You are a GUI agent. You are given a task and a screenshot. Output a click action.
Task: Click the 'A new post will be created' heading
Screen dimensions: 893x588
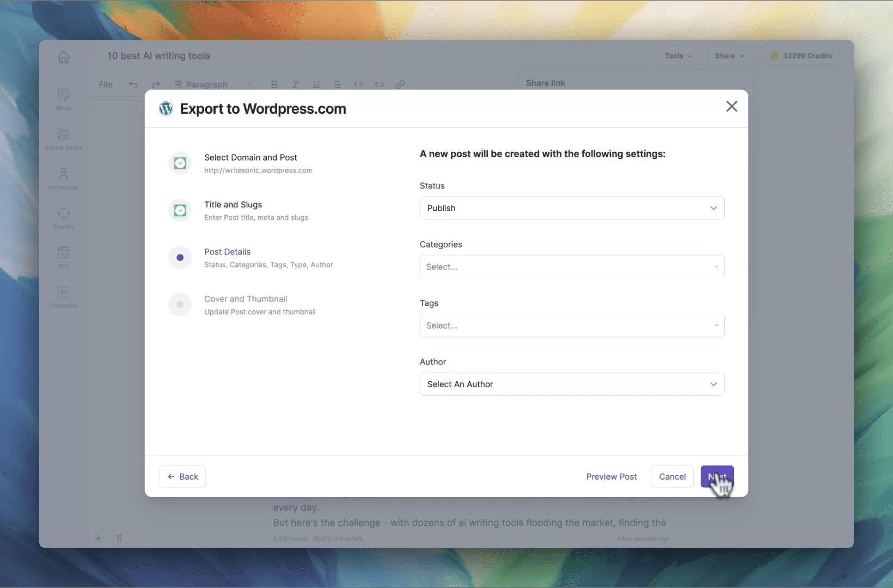point(542,154)
